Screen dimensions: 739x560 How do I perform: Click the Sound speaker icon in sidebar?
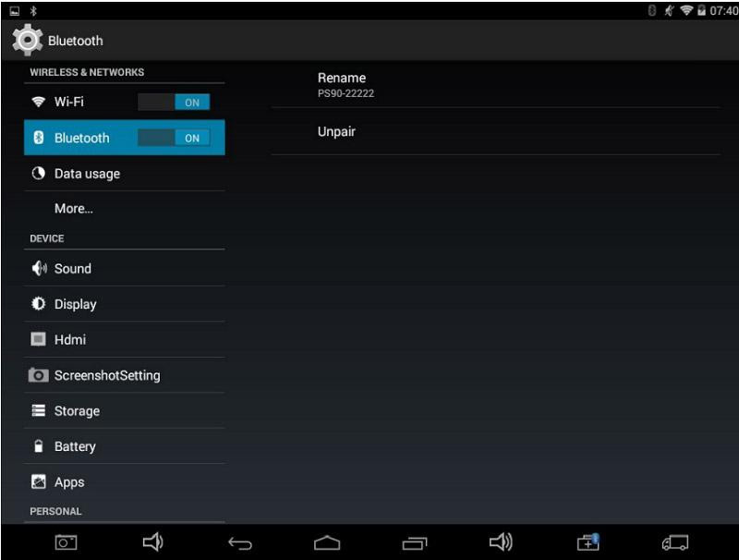click(39, 268)
